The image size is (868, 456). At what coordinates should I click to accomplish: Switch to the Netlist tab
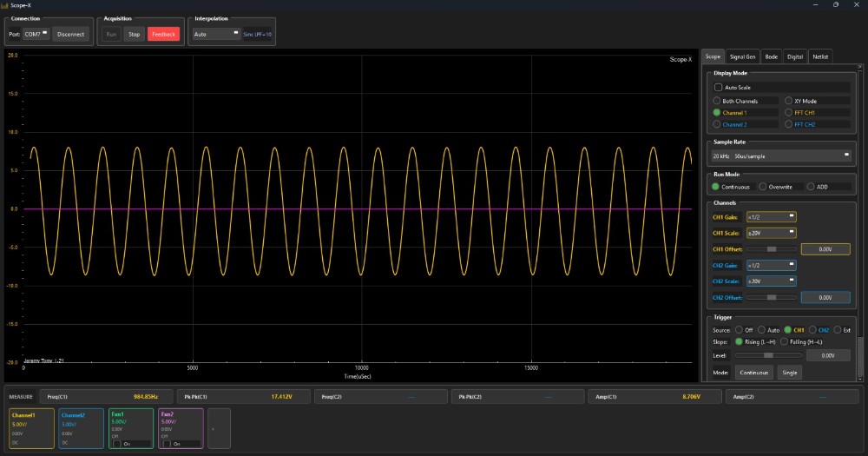point(820,56)
